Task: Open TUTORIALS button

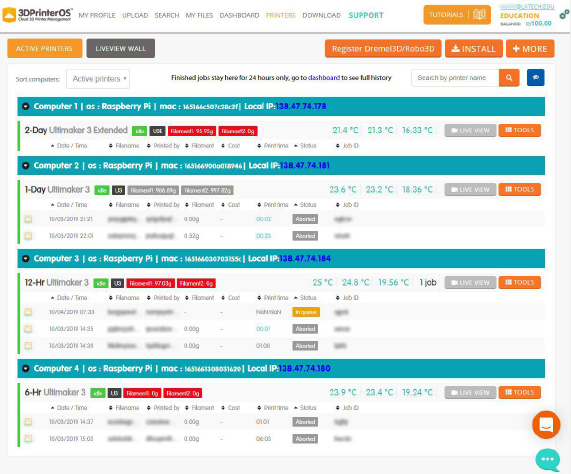Action: (x=457, y=15)
